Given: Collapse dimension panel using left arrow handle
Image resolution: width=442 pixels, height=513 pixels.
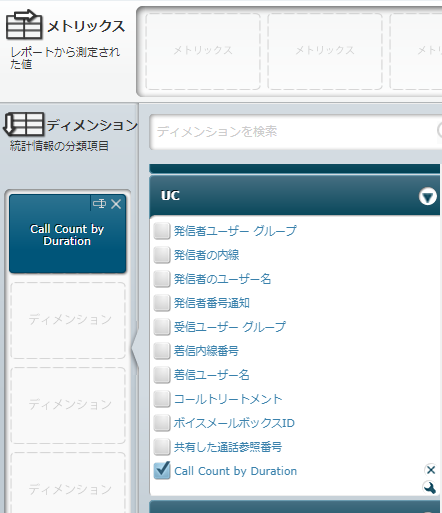Looking at the screenshot, I should click(x=135, y=348).
